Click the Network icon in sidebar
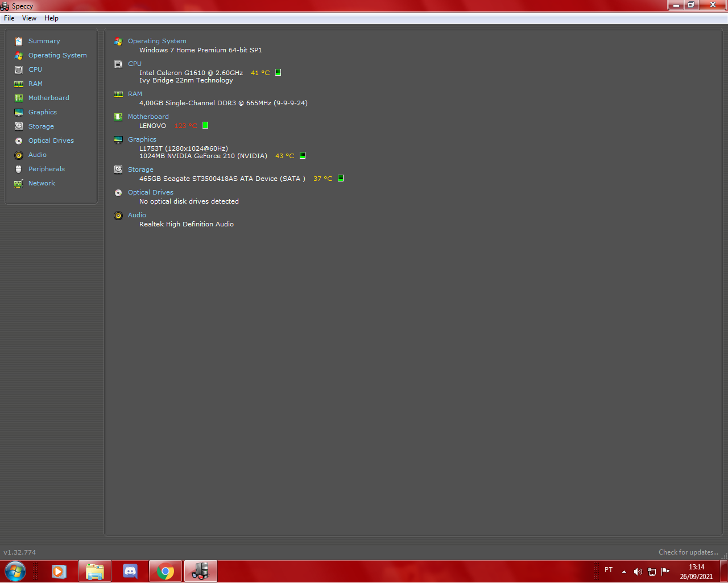This screenshot has height=587, width=728. click(19, 183)
